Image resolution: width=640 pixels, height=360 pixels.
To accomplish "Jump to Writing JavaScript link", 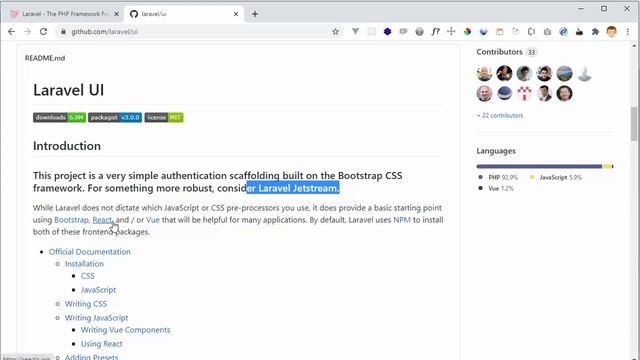I will 96,318.
